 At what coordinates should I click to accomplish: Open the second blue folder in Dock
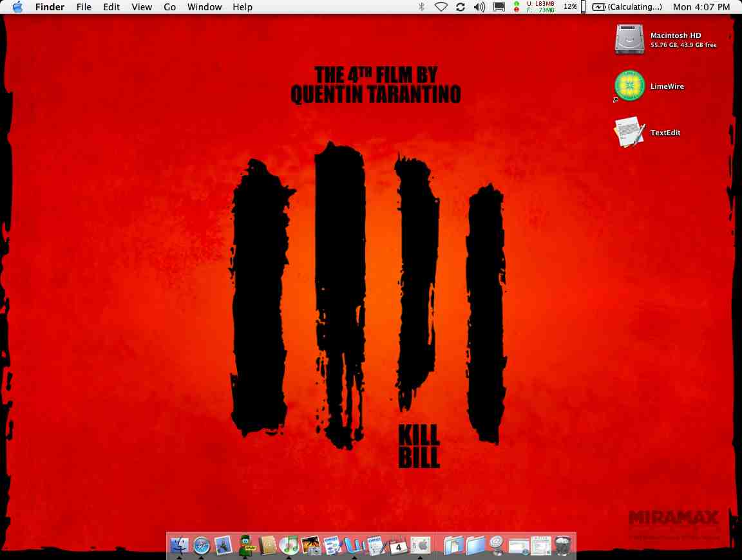[475, 545]
